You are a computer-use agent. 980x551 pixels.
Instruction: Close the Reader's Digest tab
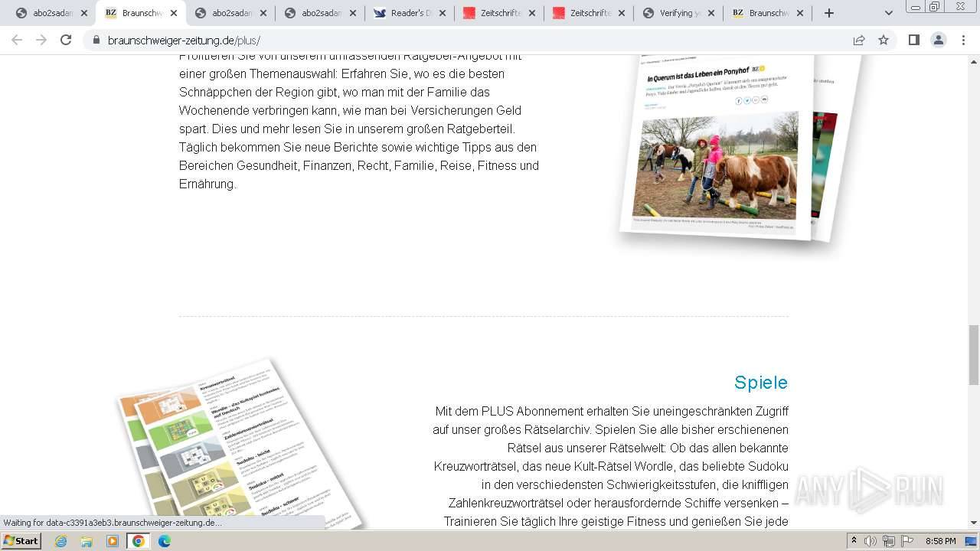[443, 13]
